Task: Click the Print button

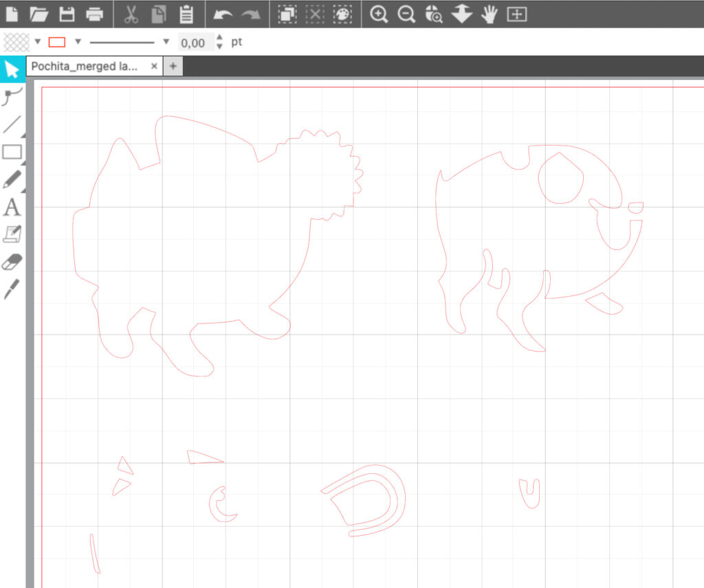Action: tap(94, 14)
